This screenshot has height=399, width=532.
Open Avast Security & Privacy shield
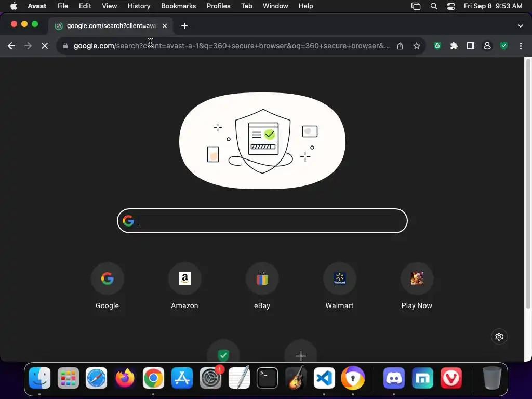(504, 46)
